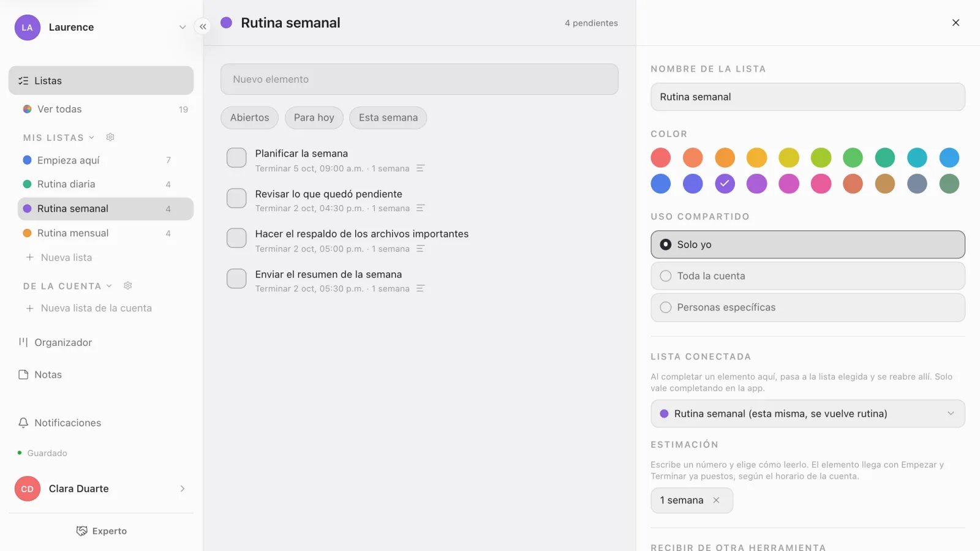Open details icon for Revisar lo que quedó pendiente
The image size is (980, 551).
[x=420, y=208]
